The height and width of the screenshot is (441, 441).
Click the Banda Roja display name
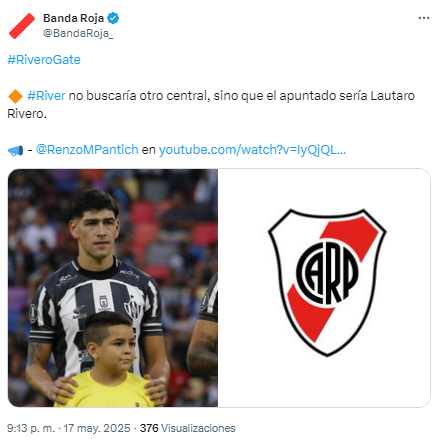(74, 18)
